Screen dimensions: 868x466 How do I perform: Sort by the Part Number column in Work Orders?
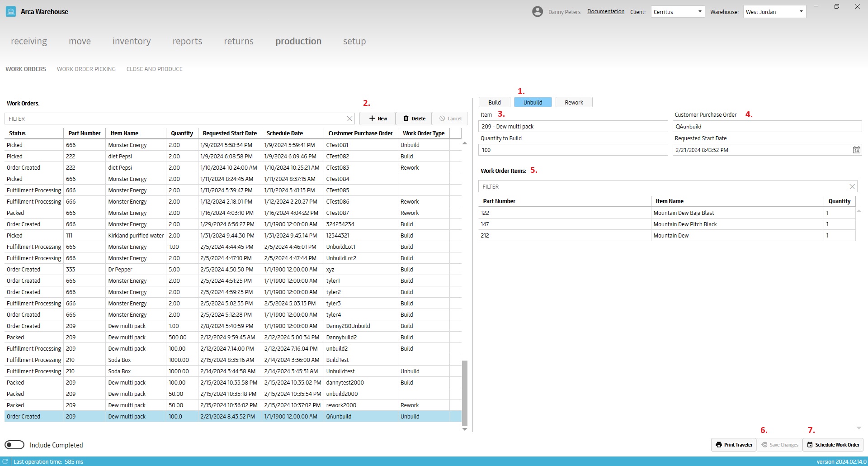[x=84, y=133]
